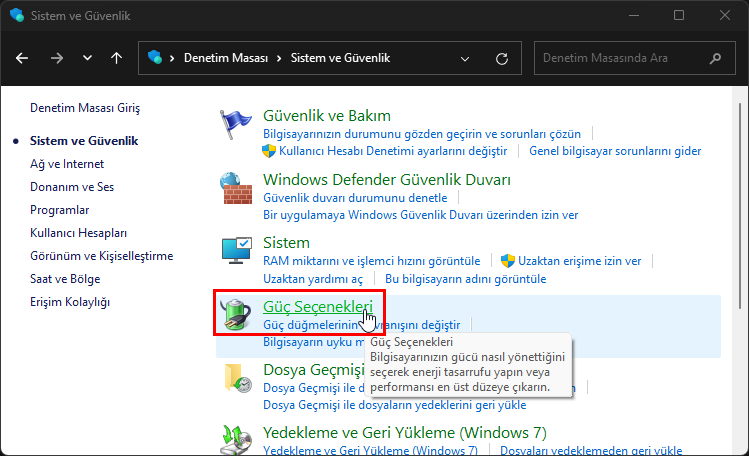The image size is (749, 456).
Task: Open Bilgisayarınızın durumunu gözden geçirin link
Action: pos(422,134)
